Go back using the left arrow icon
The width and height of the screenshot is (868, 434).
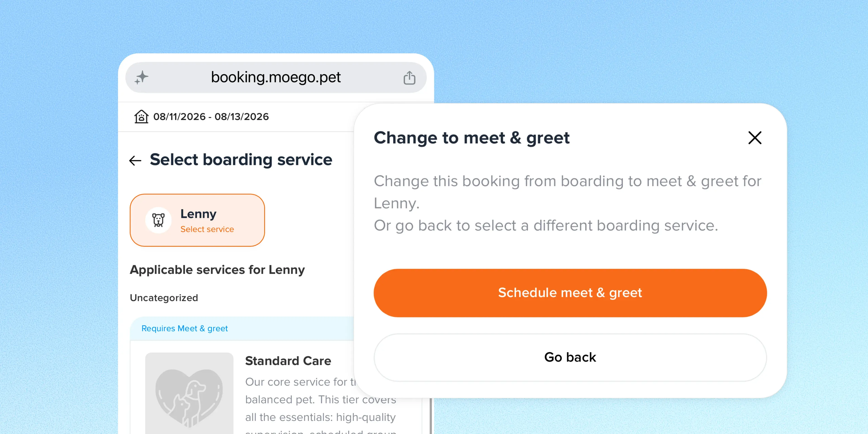point(135,160)
